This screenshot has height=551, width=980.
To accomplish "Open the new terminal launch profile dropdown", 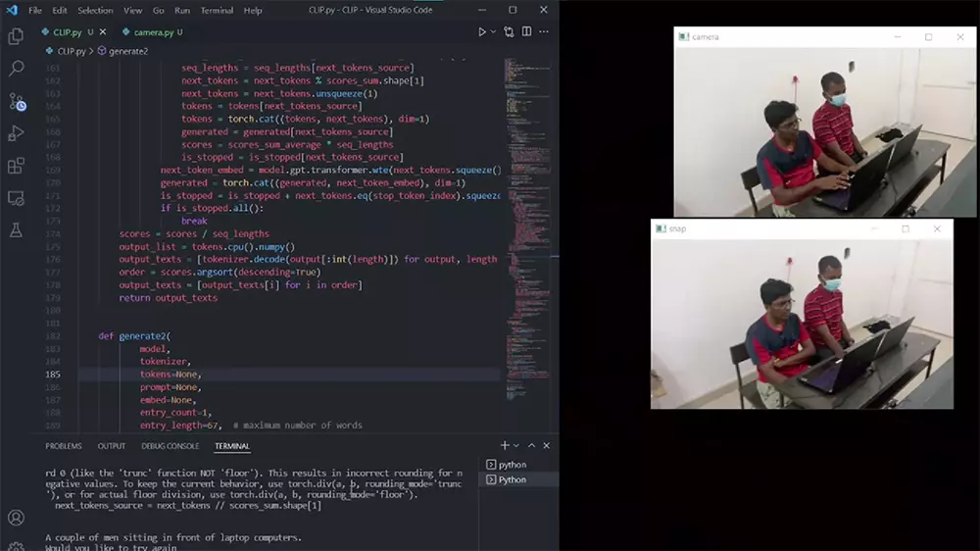I will (517, 446).
